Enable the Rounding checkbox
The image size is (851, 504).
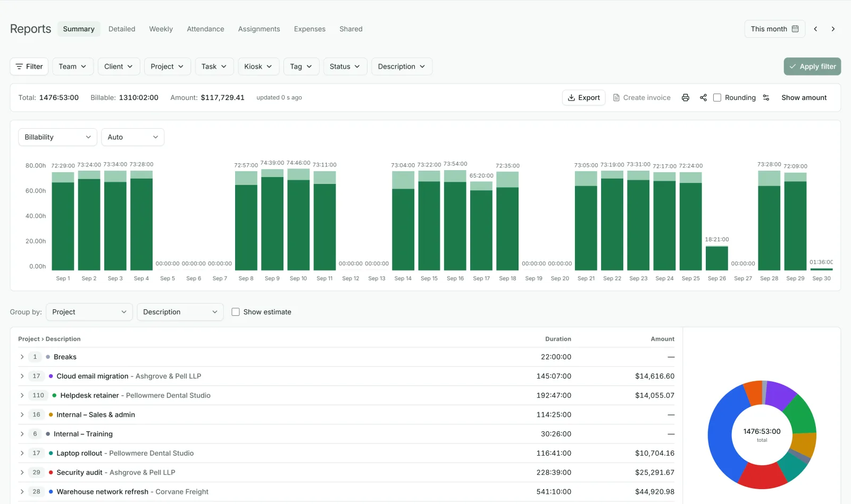pos(717,98)
